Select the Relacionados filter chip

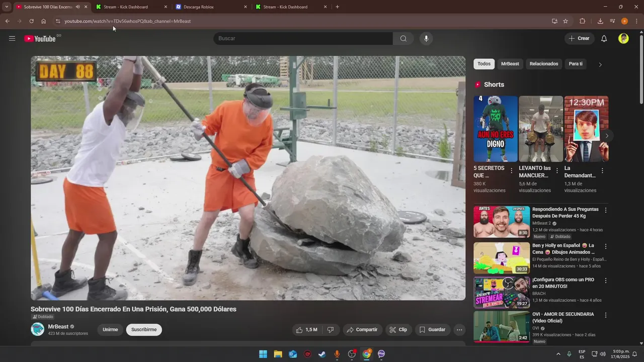[544, 64]
